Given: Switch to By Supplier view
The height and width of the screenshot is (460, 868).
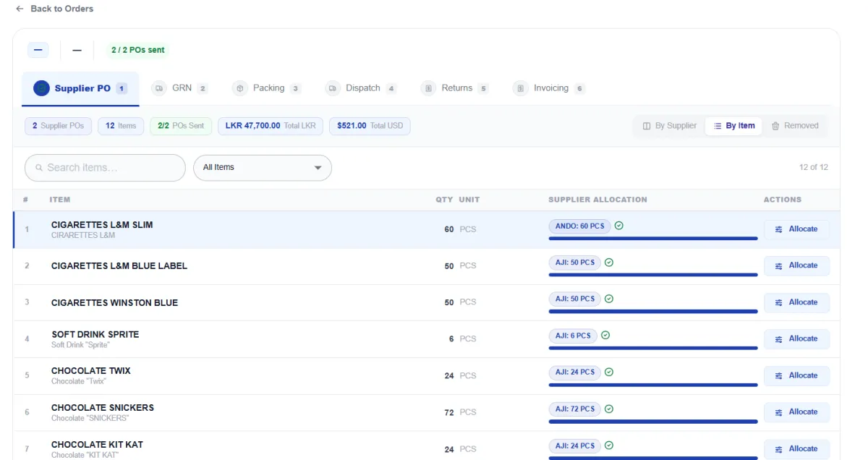Looking at the screenshot, I should [x=669, y=126].
